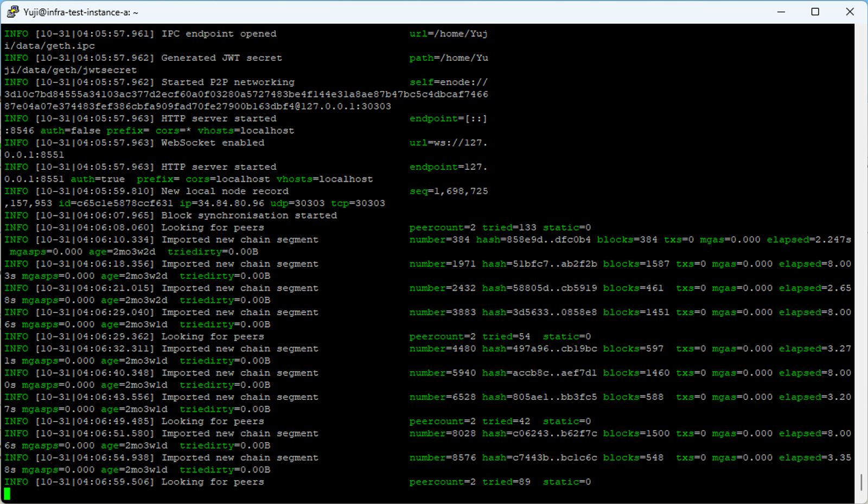
Task: Click the PuTTY icon in the title bar
Action: click(x=12, y=12)
